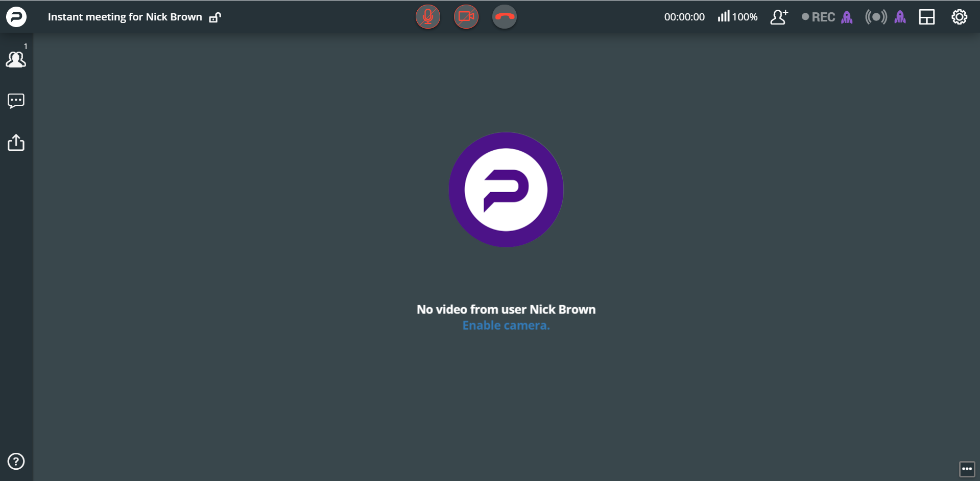Click the meeting timer 00:00:00
Image resolution: width=980 pixels, height=481 pixels.
[684, 17]
